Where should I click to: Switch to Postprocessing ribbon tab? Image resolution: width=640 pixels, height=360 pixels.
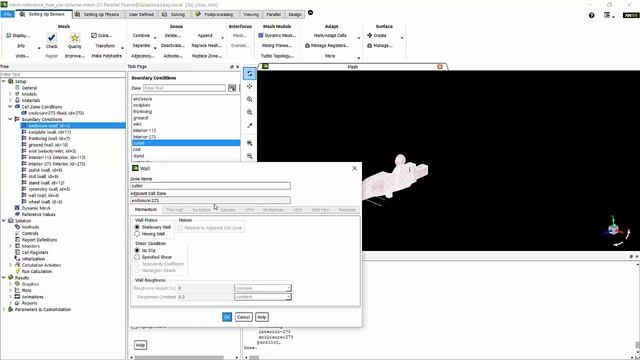pyautogui.click(x=215, y=14)
